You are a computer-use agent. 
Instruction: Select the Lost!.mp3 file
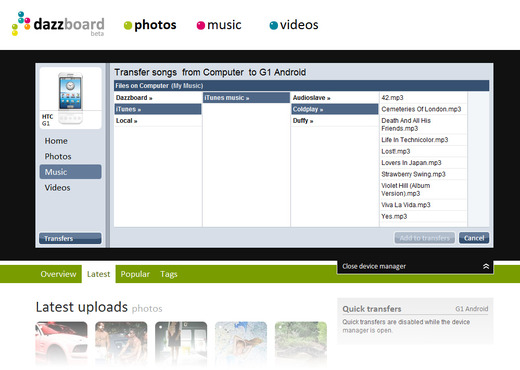[423, 151]
